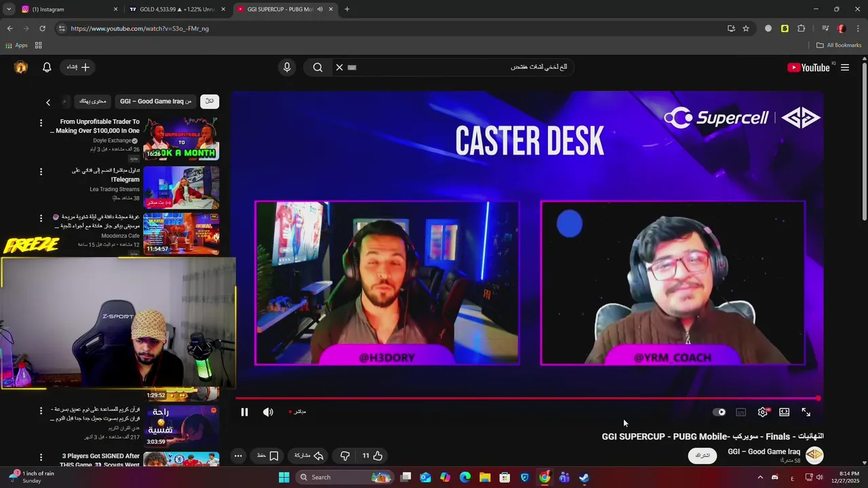Enter fullscreen mode
The image size is (868, 488).
point(806,412)
